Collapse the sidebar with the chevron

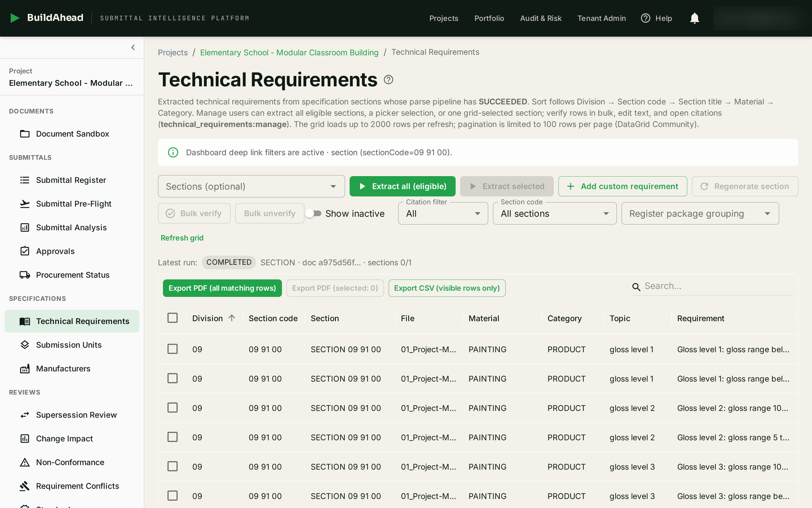click(x=133, y=47)
